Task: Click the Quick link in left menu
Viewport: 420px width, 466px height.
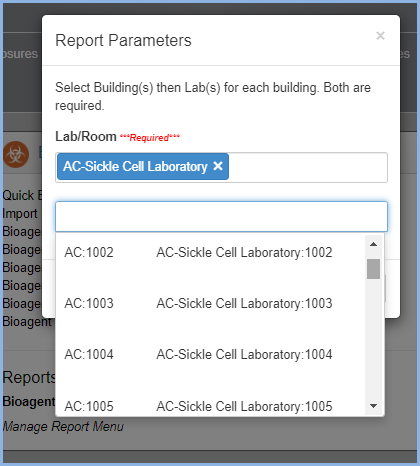Action: click(x=18, y=195)
